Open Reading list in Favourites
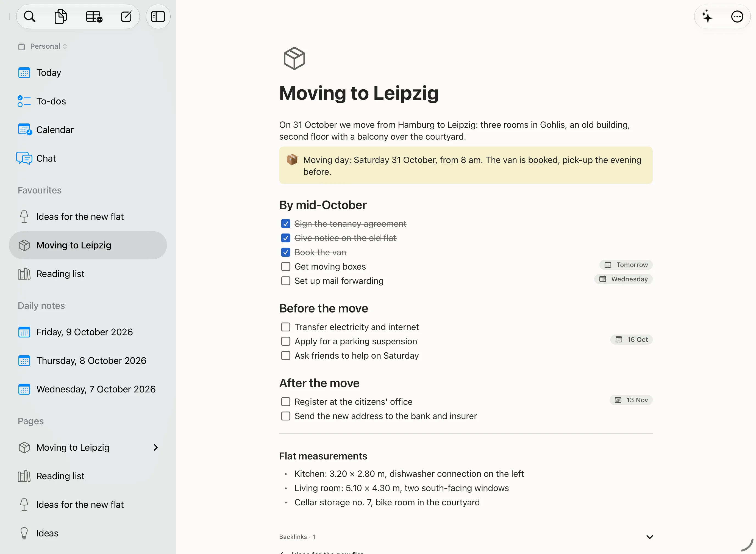The height and width of the screenshot is (554, 756). click(x=88, y=274)
